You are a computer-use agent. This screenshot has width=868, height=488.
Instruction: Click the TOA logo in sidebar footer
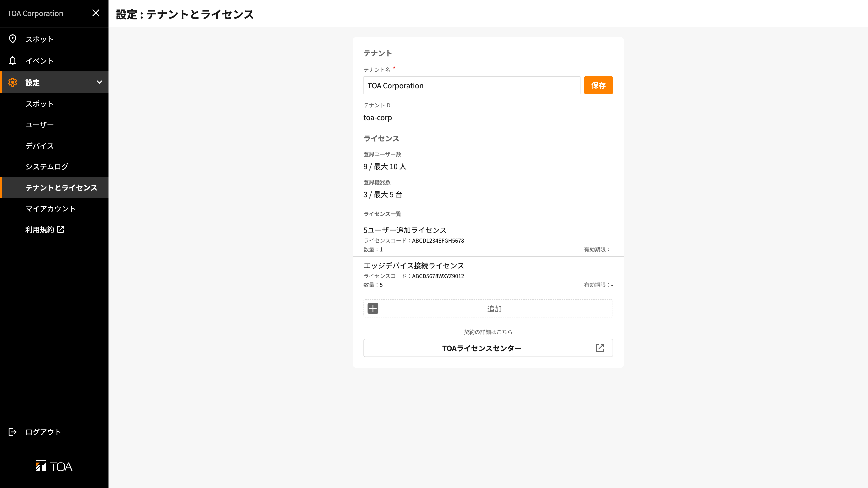(54, 466)
